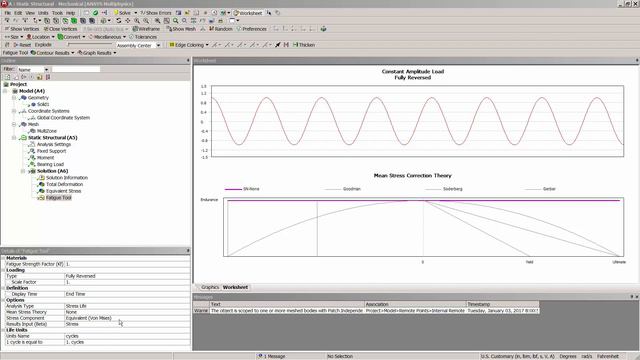Click the pan tool icon
This screenshot has height=360, width=640.
pos(128,20)
